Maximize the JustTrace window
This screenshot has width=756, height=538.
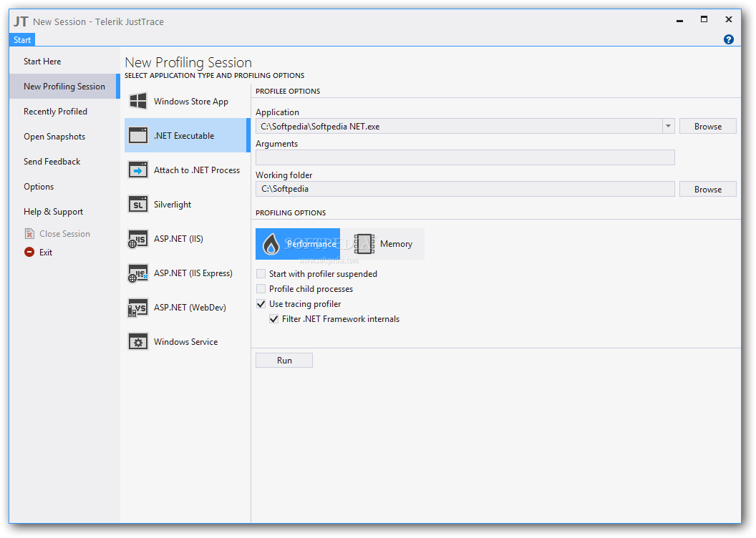[704, 19]
